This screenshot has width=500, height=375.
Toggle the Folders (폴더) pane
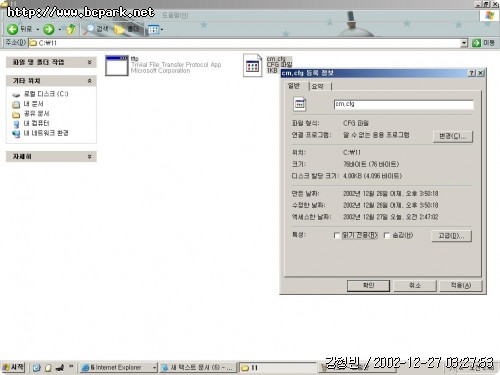point(127,29)
